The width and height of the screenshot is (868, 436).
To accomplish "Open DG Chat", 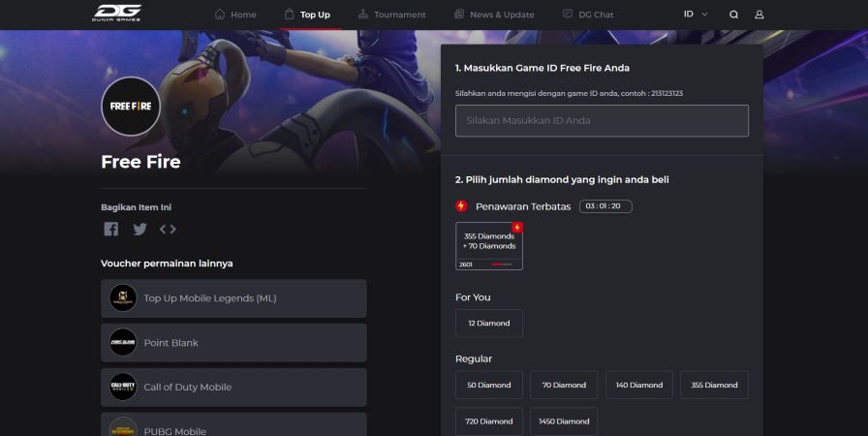I will (588, 15).
